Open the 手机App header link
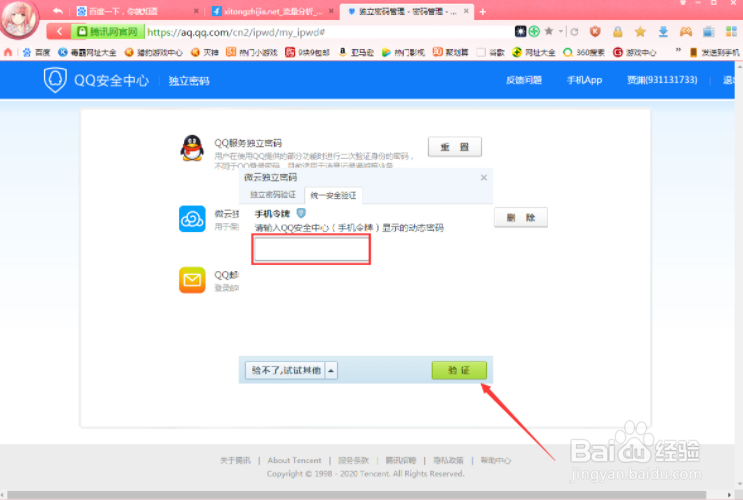Image resolution: width=743 pixels, height=500 pixels. 584,80
